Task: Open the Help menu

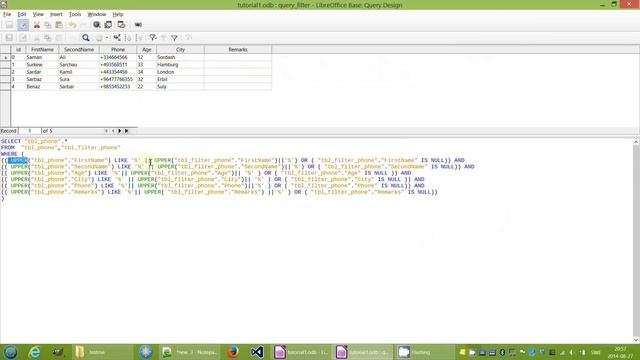Action: click(118, 14)
